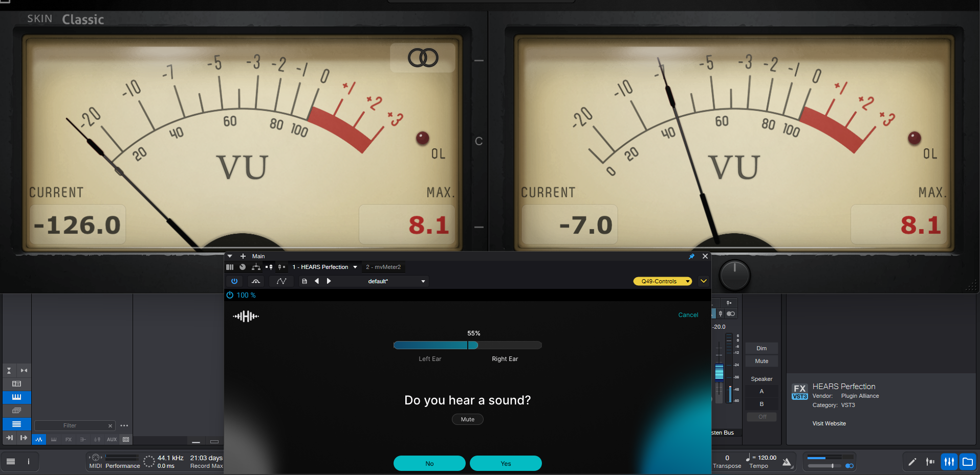Open the mixer console sliders button
The height and width of the screenshot is (475, 980).
pos(949,462)
